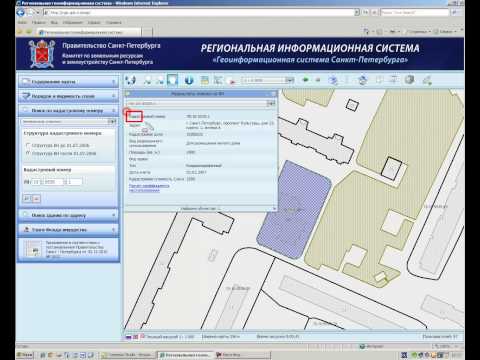
Task: Switch interface language via English flag icon
Action: (x=135, y=337)
